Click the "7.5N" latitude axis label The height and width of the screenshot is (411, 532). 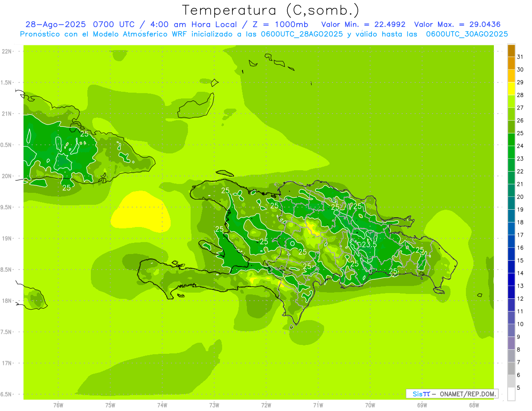tap(6, 332)
